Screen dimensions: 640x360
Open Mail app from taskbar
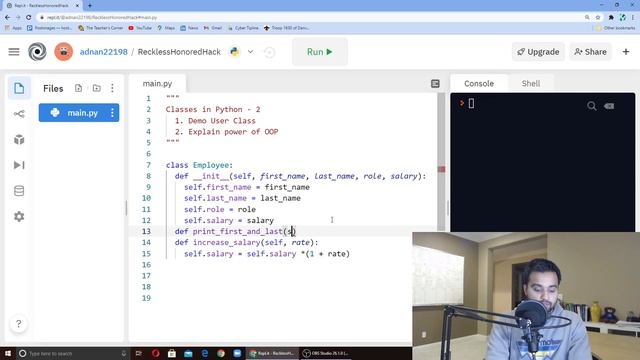click(188, 353)
